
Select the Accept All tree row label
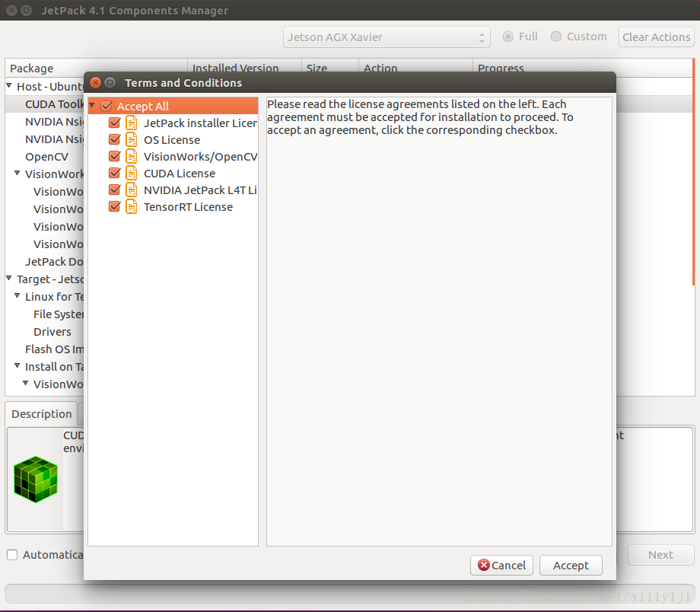click(x=143, y=107)
